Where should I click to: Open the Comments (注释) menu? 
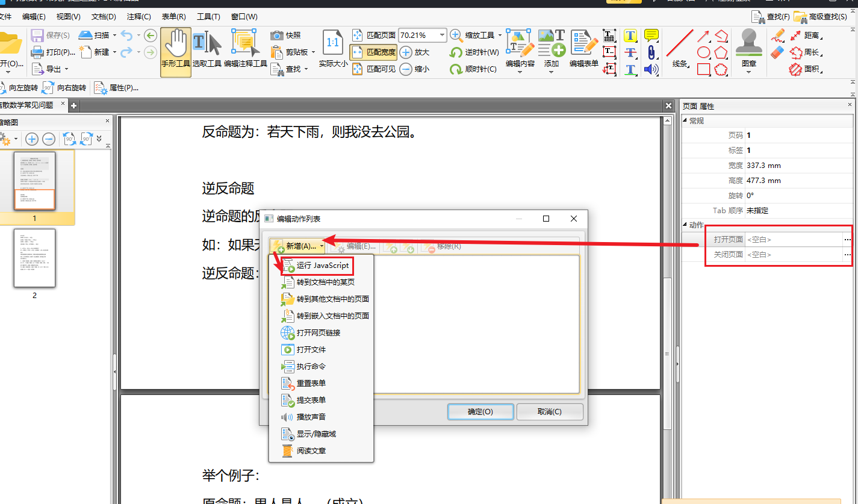click(x=139, y=17)
